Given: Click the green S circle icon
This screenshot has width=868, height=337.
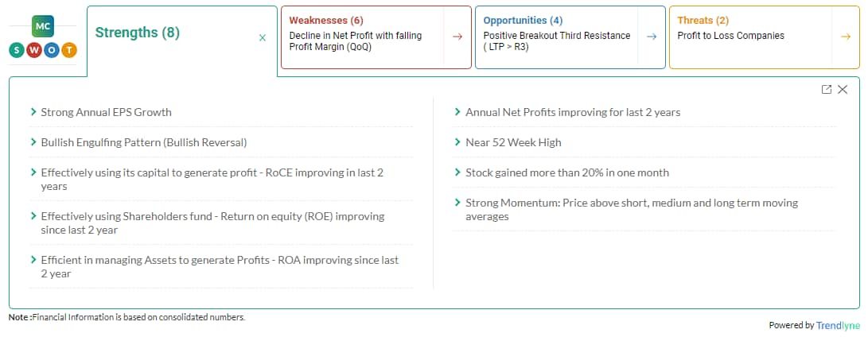Looking at the screenshot, I should (17, 51).
